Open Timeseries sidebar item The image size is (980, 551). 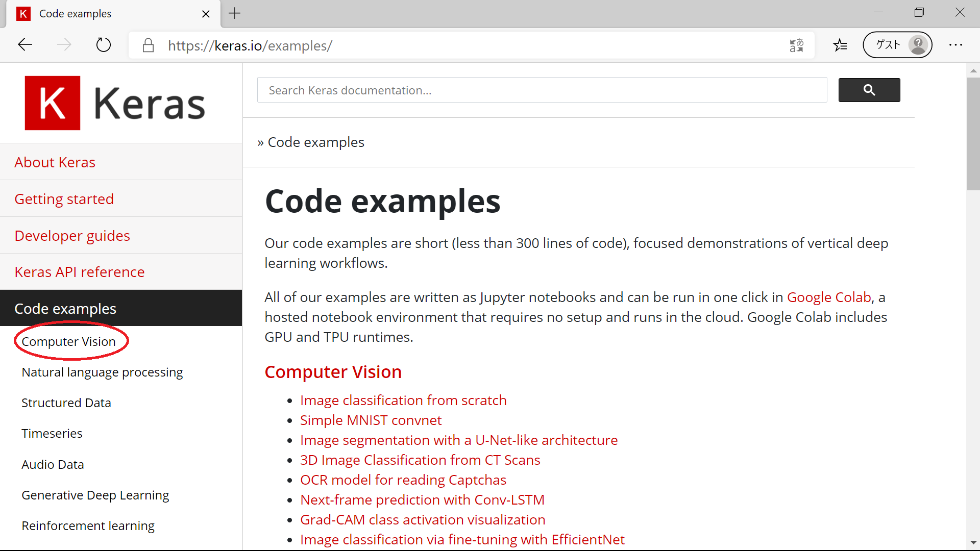point(52,433)
